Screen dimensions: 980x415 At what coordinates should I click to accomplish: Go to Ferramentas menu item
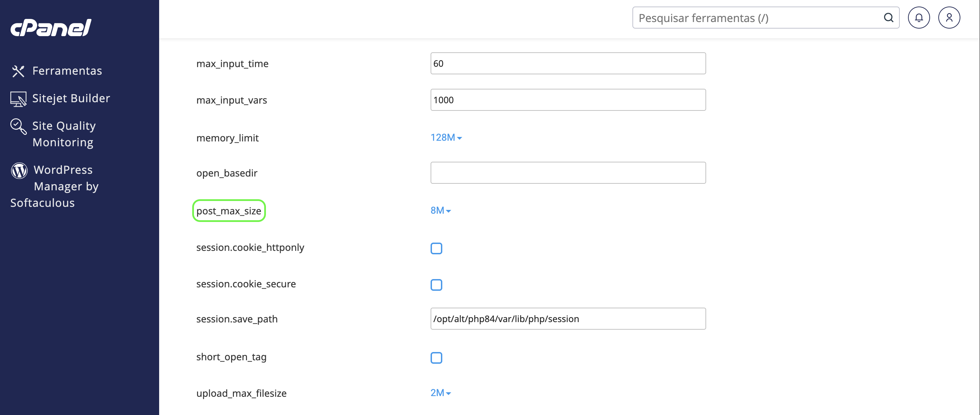[67, 71]
